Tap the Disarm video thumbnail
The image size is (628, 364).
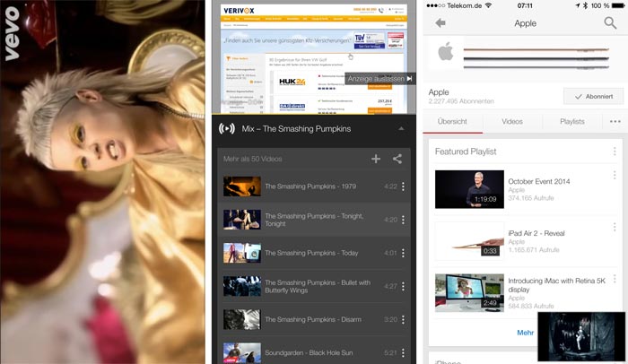(242, 319)
